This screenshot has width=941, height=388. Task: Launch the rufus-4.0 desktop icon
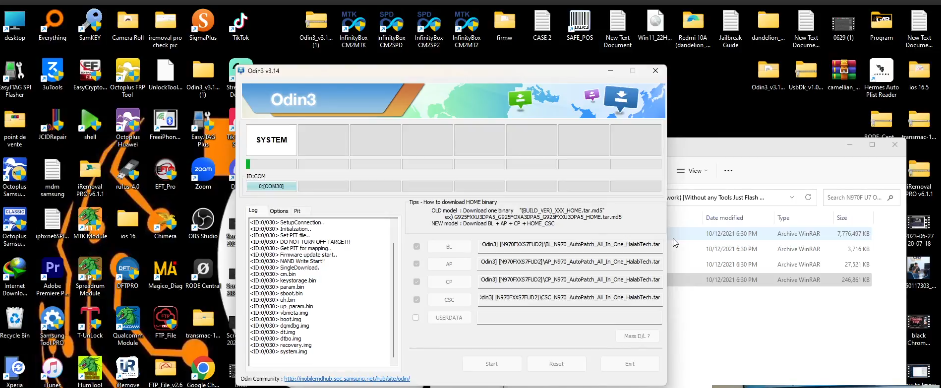coord(127,175)
